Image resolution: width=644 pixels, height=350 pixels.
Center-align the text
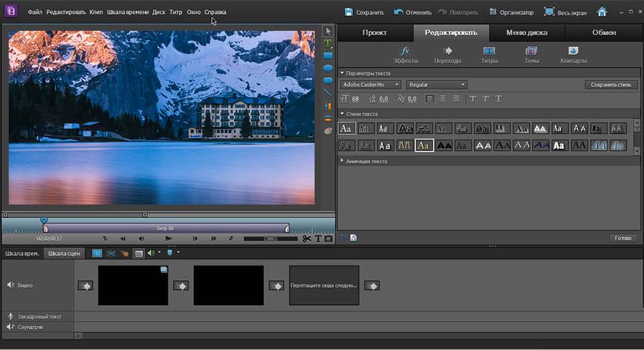(x=443, y=99)
